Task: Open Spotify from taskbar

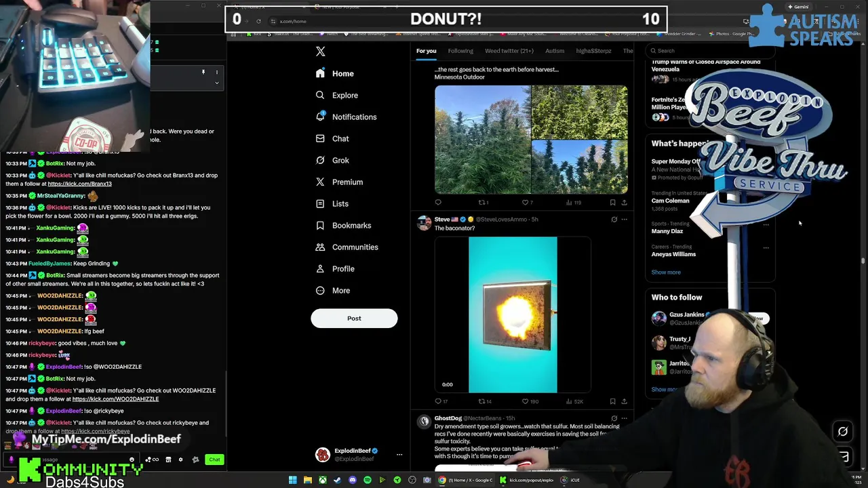Action: [368, 480]
